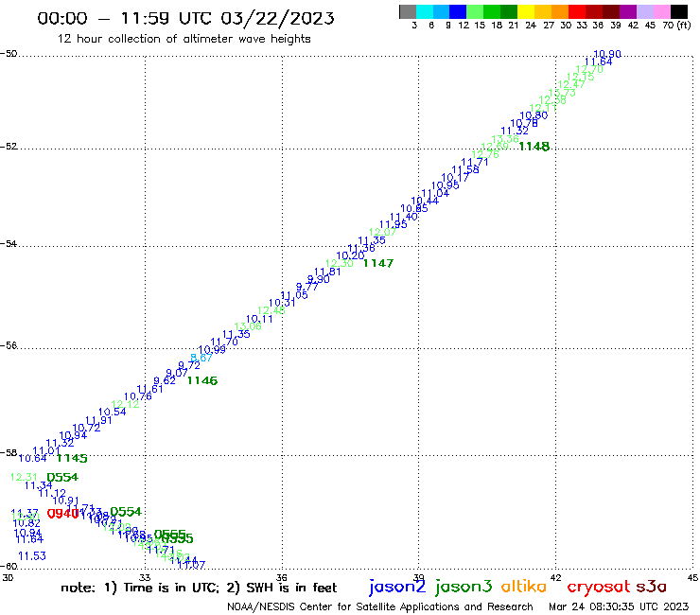Click the green value '12.70'
700x615 pixels.
pos(589,69)
